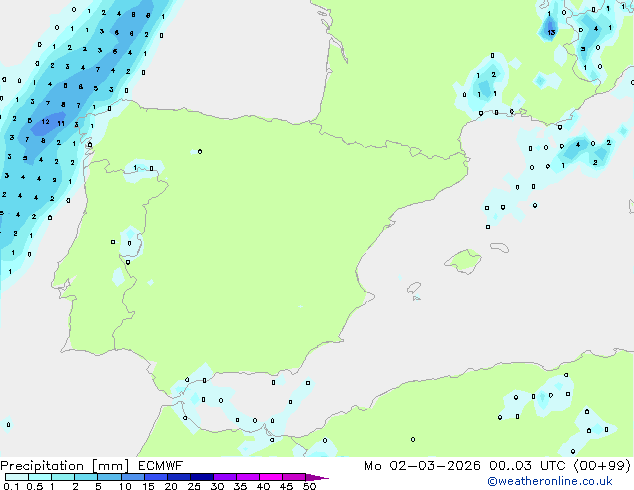This screenshot has width=634, height=490.
Task: Select the 30–35 mm purple swatch
Action: 224,477
